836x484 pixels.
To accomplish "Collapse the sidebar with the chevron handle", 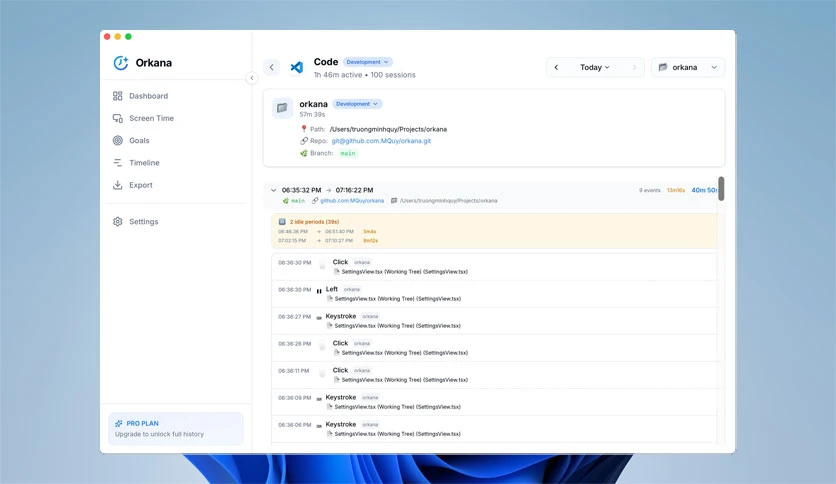I will coord(252,78).
